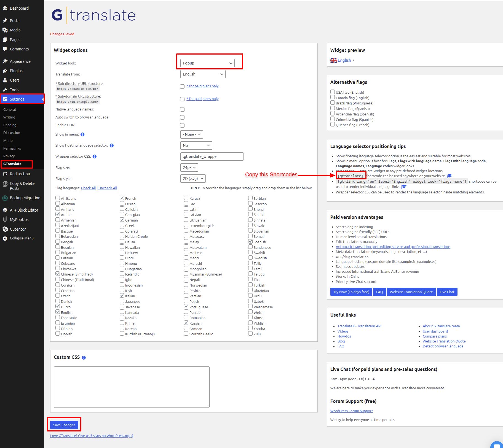Open Permalinks settings submenu item

click(12, 148)
